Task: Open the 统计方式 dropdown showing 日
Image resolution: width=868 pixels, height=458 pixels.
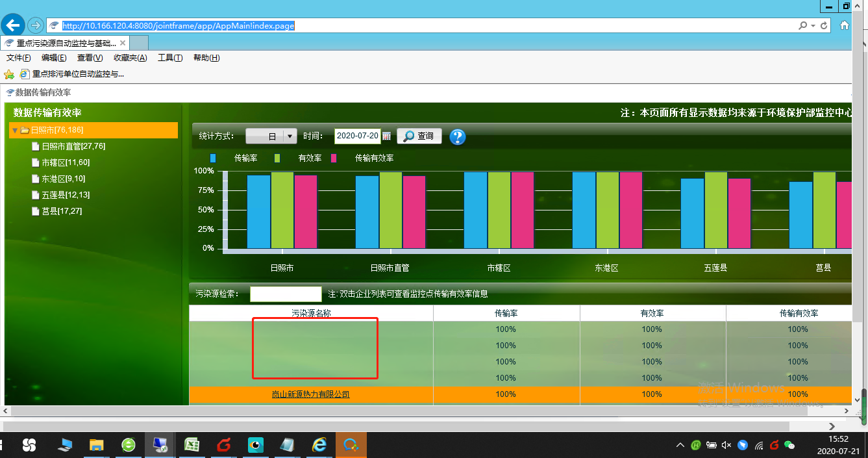Action: click(x=271, y=136)
